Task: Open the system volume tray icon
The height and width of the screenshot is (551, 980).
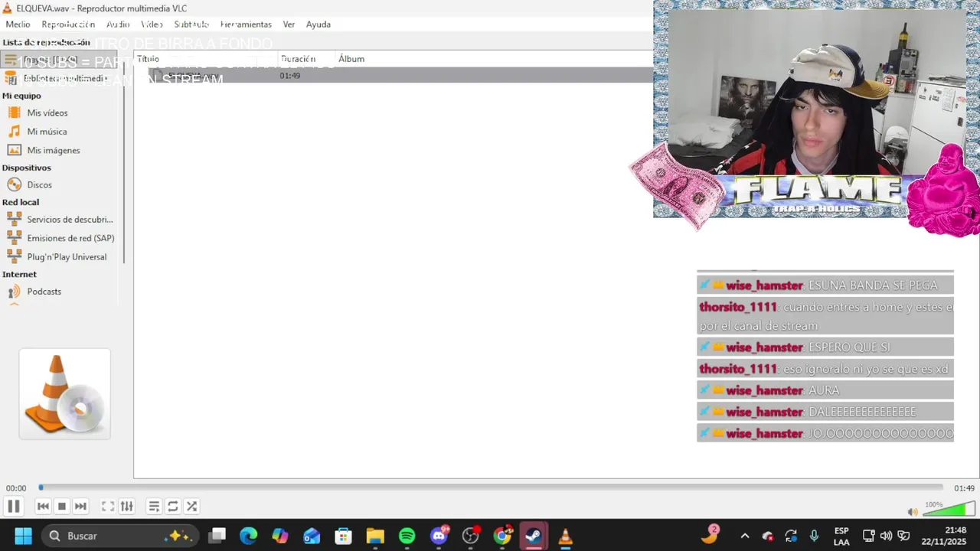Action: click(887, 536)
